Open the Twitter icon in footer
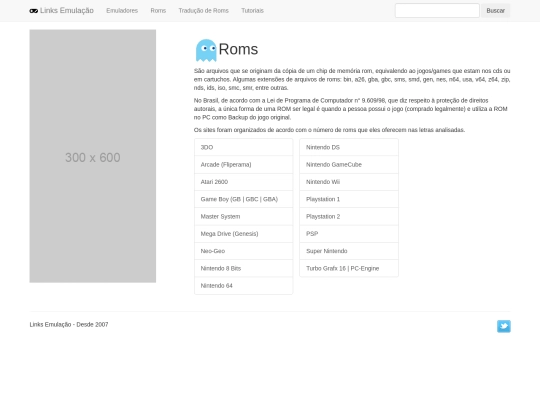The width and height of the screenshot is (540, 405). 503,326
